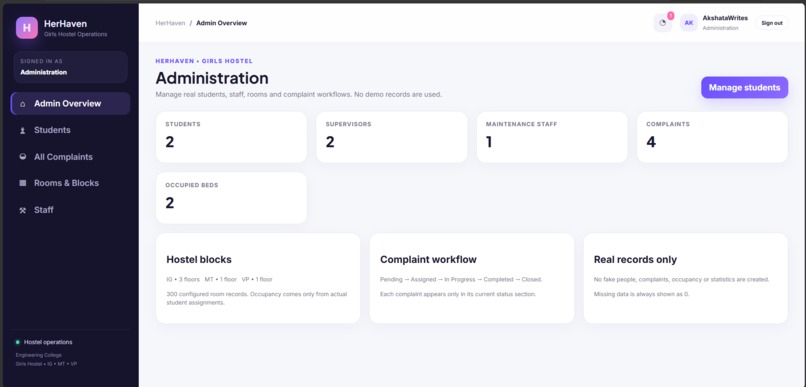806x387 pixels.
Task: Click the Staff tools icon in sidebar
Action: 23,210
